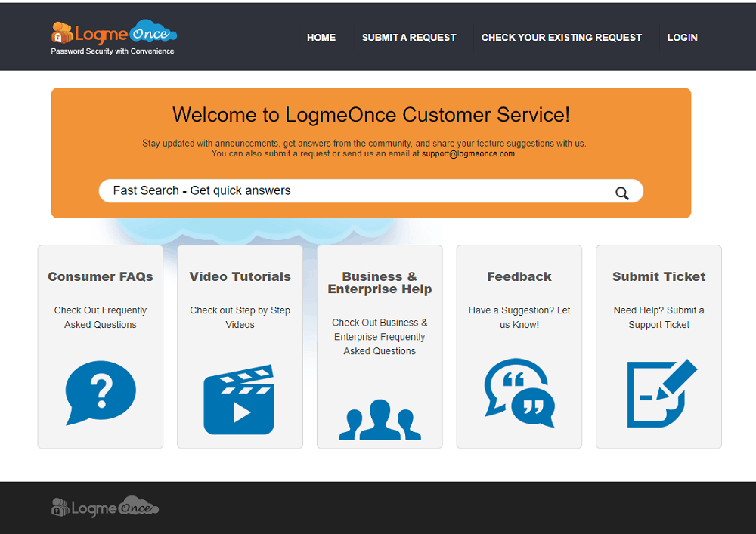Click 'Check out Step by Step Videos' text
Screen dimensions: 756x534
(240, 317)
